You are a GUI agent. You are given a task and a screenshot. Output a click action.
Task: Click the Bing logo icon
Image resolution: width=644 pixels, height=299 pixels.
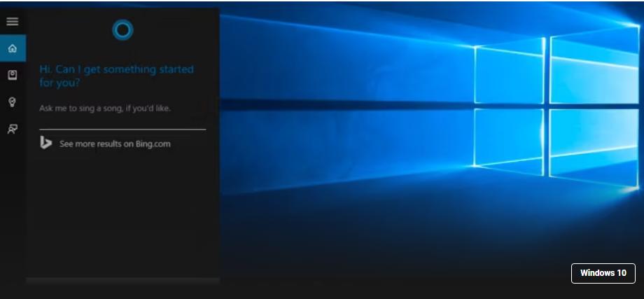(45, 143)
